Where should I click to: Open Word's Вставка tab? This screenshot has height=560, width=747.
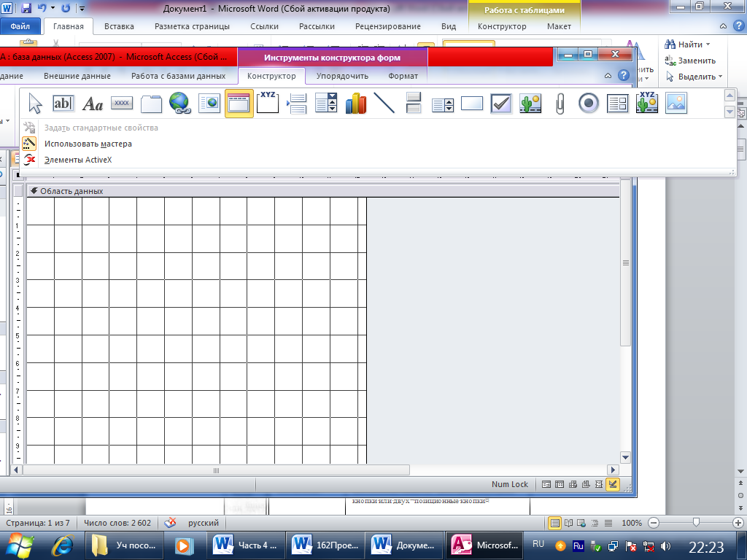[119, 26]
